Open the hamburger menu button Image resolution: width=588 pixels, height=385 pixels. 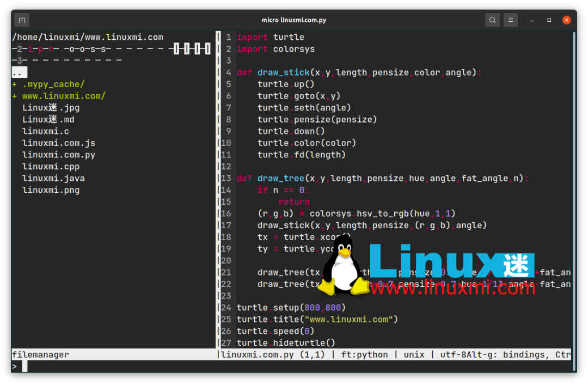point(511,20)
